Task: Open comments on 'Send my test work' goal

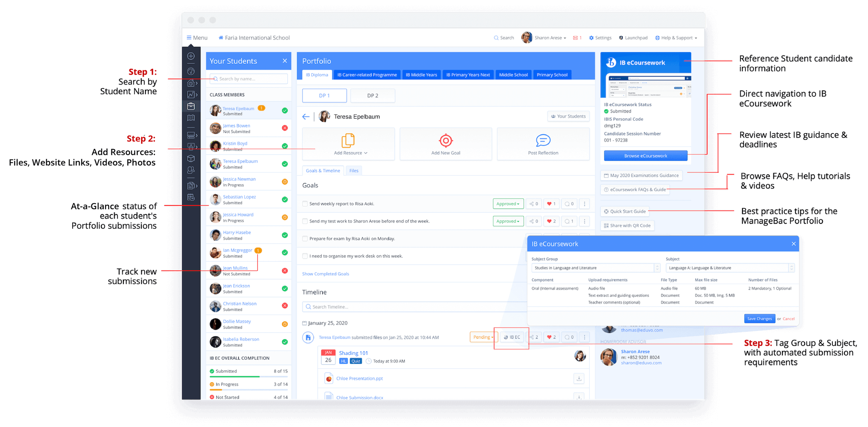Action: [x=569, y=221]
